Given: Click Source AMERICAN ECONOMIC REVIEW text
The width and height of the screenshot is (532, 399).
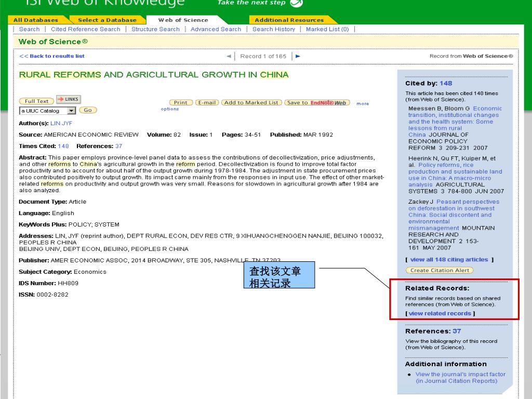Looking at the screenshot, I should click(79, 135).
